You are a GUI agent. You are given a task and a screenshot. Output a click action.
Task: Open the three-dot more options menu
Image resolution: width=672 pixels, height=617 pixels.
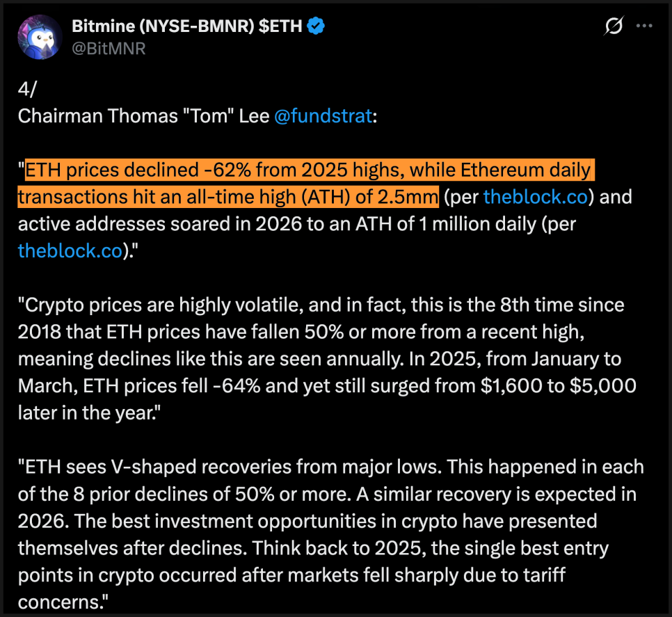pyautogui.click(x=645, y=26)
